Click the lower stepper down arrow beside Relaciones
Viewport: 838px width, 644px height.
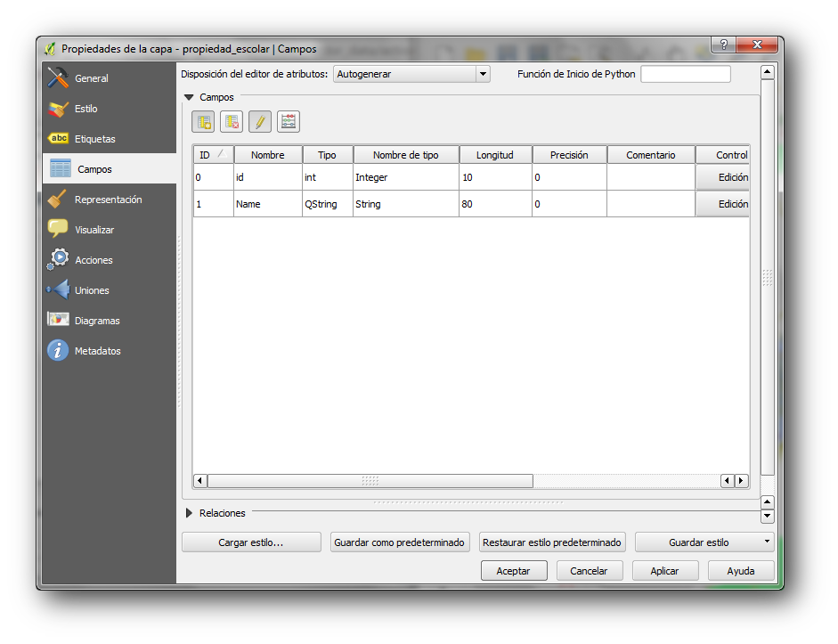click(768, 517)
